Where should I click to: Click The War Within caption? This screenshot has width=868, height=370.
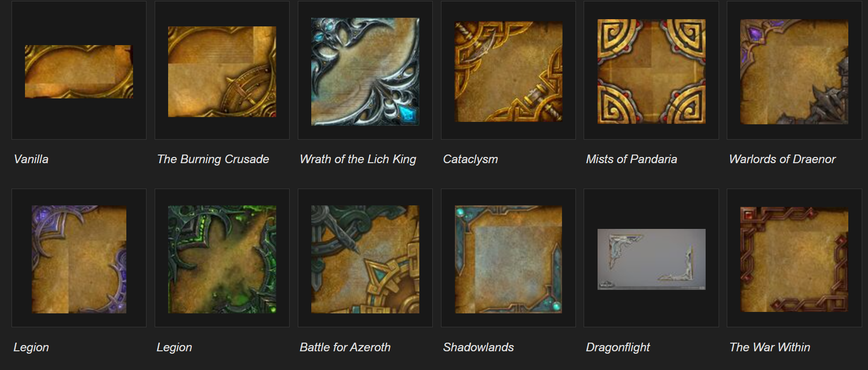[770, 347]
